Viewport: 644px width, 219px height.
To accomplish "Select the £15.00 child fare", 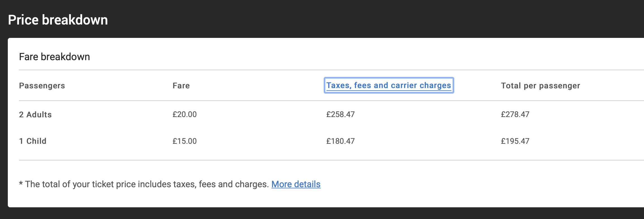I will (x=185, y=141).
